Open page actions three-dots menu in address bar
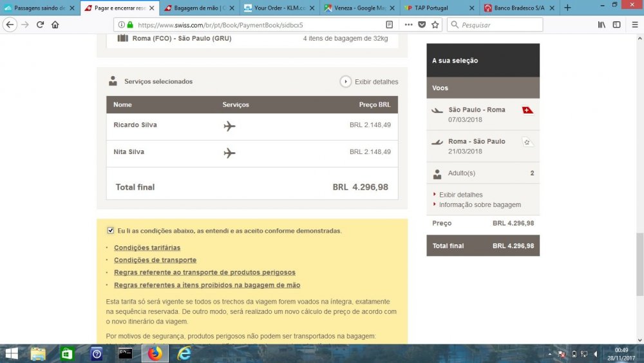 click(408, 25)
